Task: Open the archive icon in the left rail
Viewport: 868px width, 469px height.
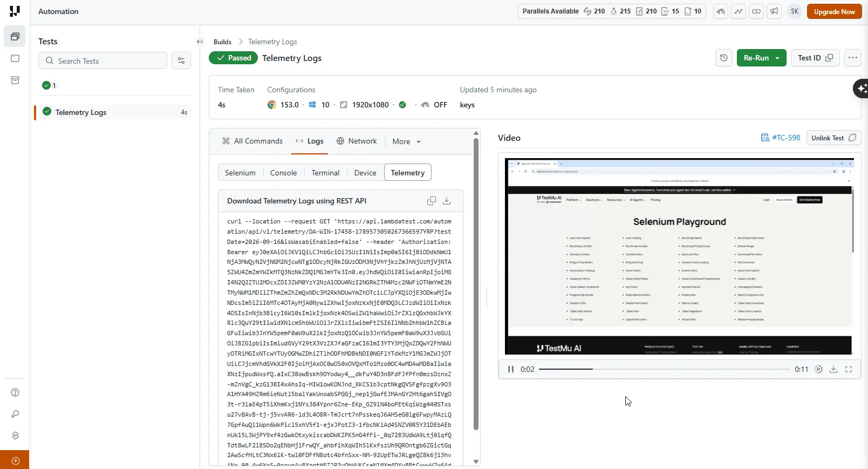Action: pyautogui.click(x=15, y=80)
